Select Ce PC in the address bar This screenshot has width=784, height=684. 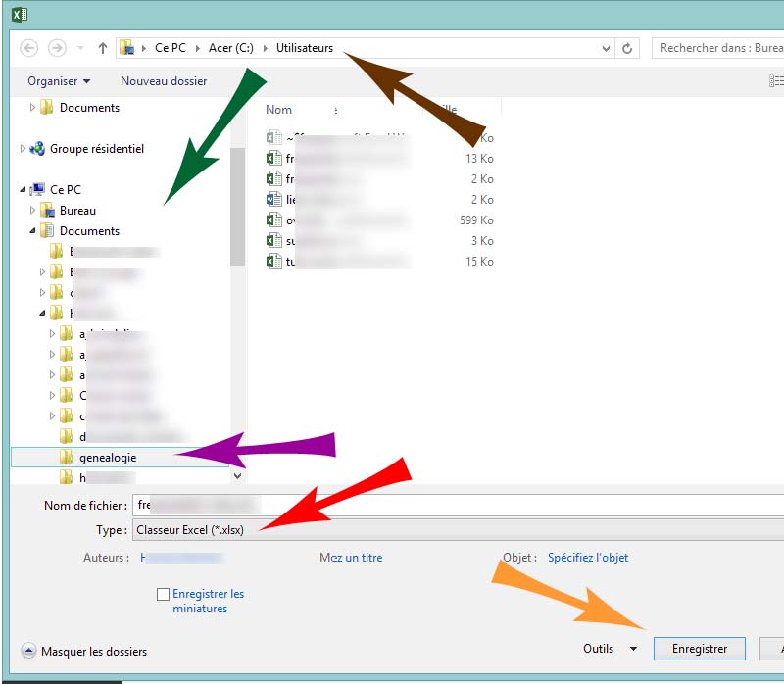tap(170, 48)
